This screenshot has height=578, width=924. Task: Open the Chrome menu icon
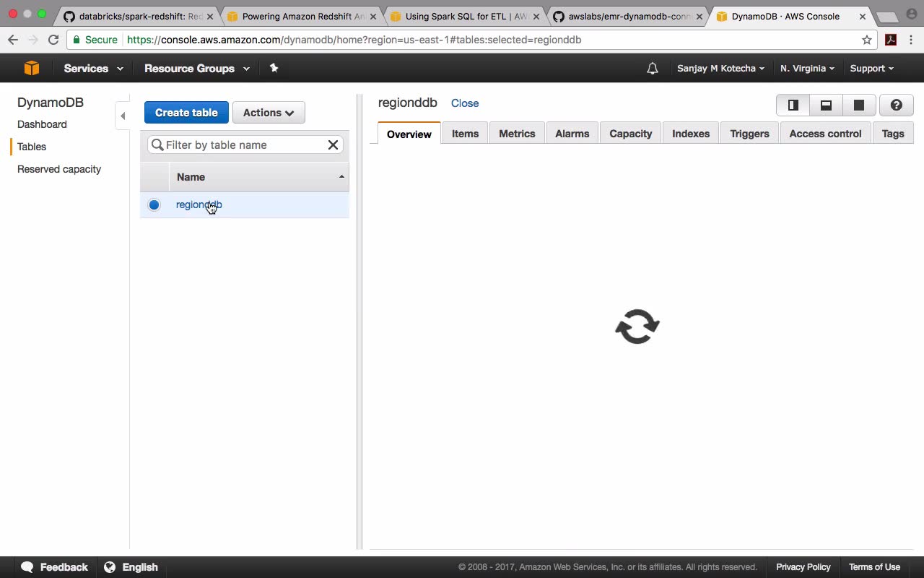[x=912, y=40]
